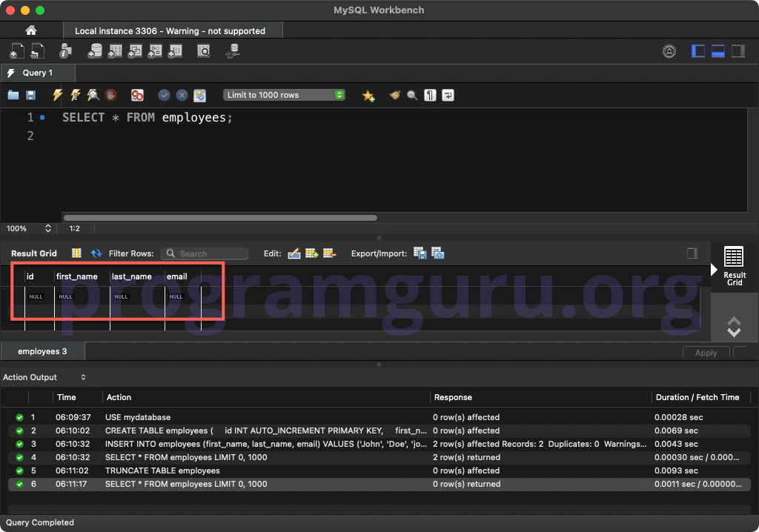The height and width of the screenshot is (532, 759).
Task: Open the Limit to 1000 rows dropdown
Action: 284,95
